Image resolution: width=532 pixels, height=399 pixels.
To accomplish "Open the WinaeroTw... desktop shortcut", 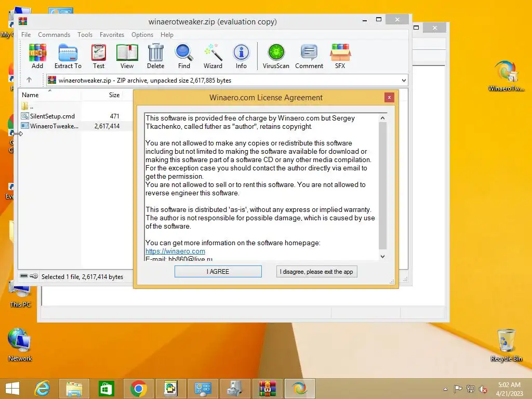I will point(506,76).
